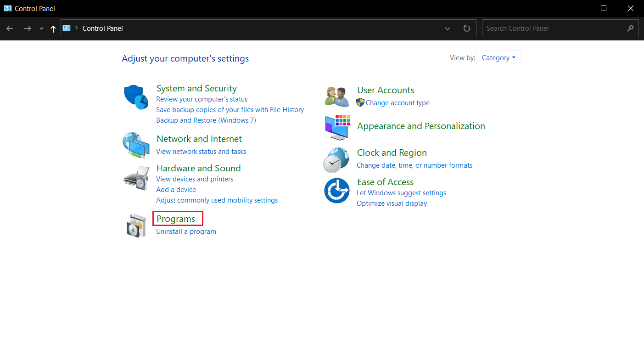Open View network status and tasks
The image size is (644, 339).
tap(201, 152)
